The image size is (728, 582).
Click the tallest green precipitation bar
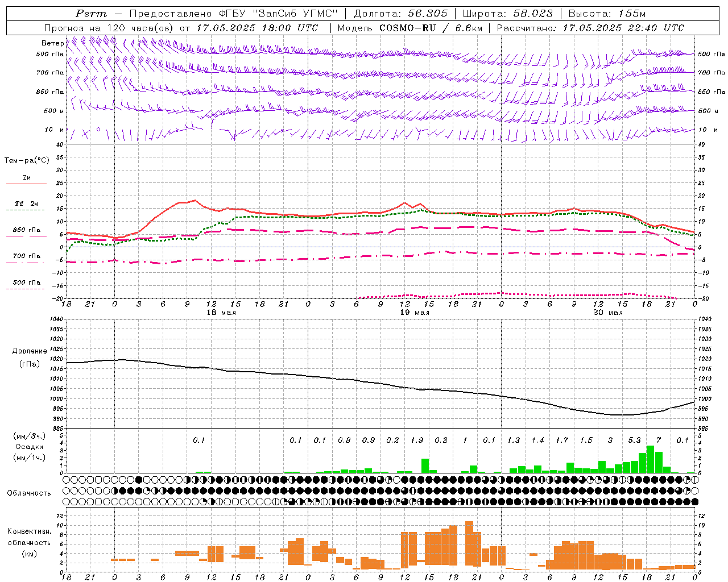651,459
